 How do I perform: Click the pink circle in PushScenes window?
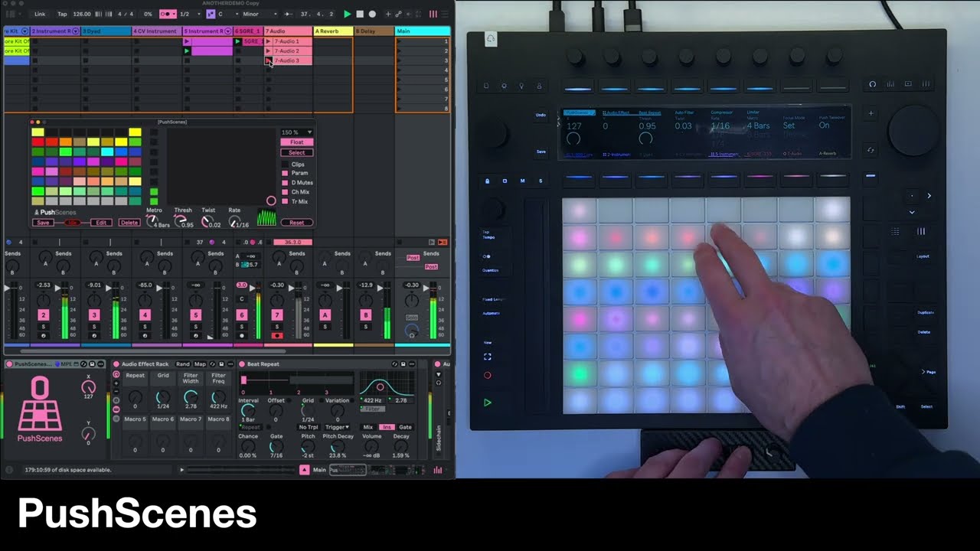click(271, 201)
